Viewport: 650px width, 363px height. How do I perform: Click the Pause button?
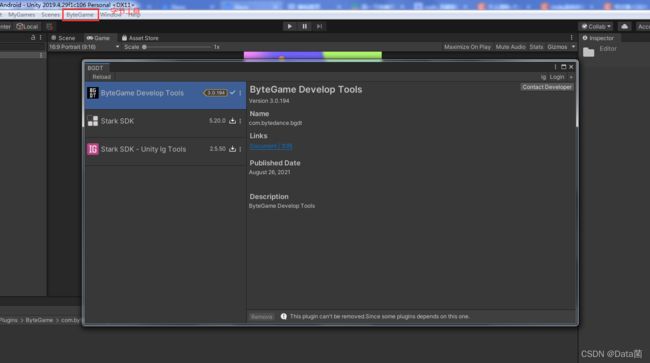[x=305, y=27]
